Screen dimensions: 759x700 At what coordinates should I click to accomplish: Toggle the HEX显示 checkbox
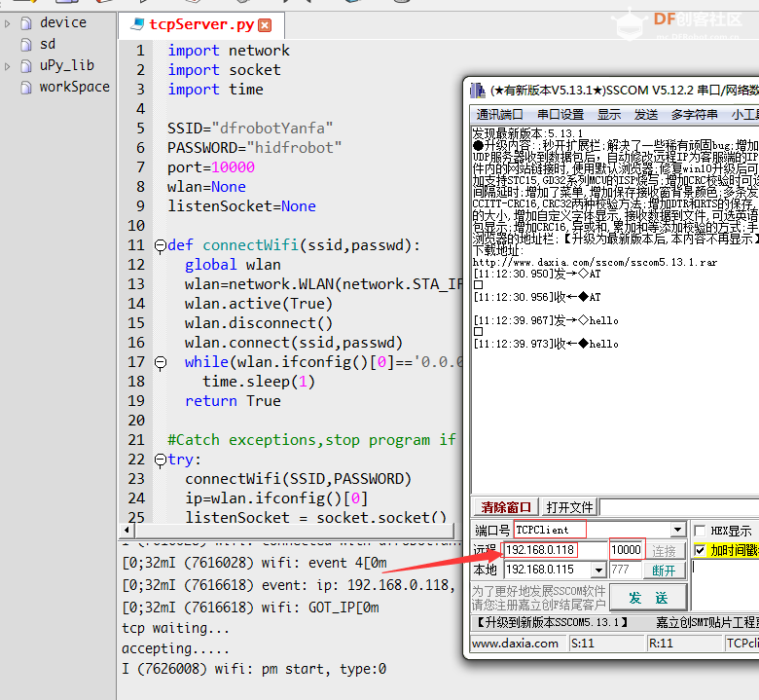pyautogui.click(x=700, y=531)
